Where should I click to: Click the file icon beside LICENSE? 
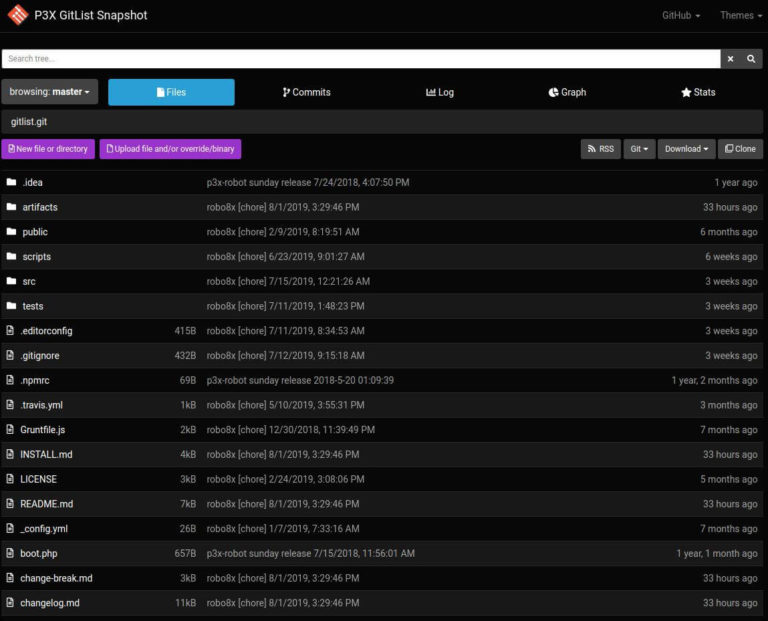click(10, 479)
